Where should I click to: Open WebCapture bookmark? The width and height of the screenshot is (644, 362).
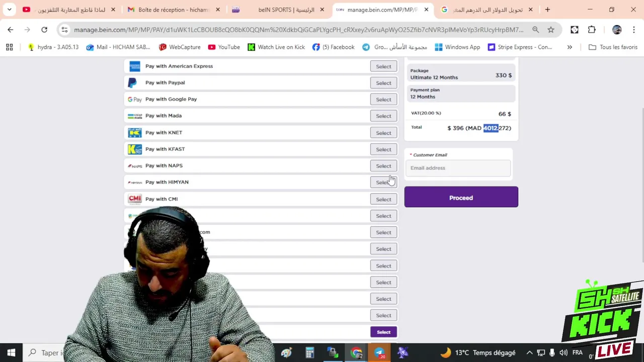[x=179, y=47]
